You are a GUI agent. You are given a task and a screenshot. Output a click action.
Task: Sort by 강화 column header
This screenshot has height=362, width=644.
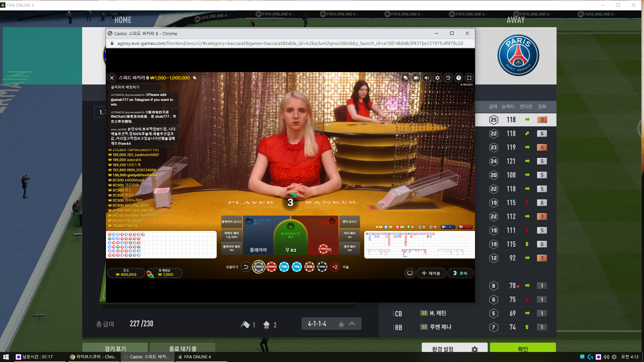point(542,107)
